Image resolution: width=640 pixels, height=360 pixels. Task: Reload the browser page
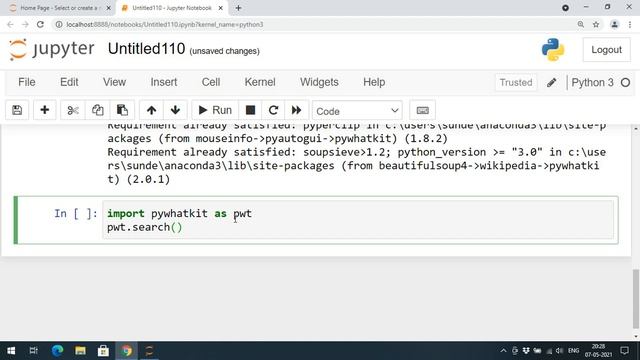click(40, 24)
